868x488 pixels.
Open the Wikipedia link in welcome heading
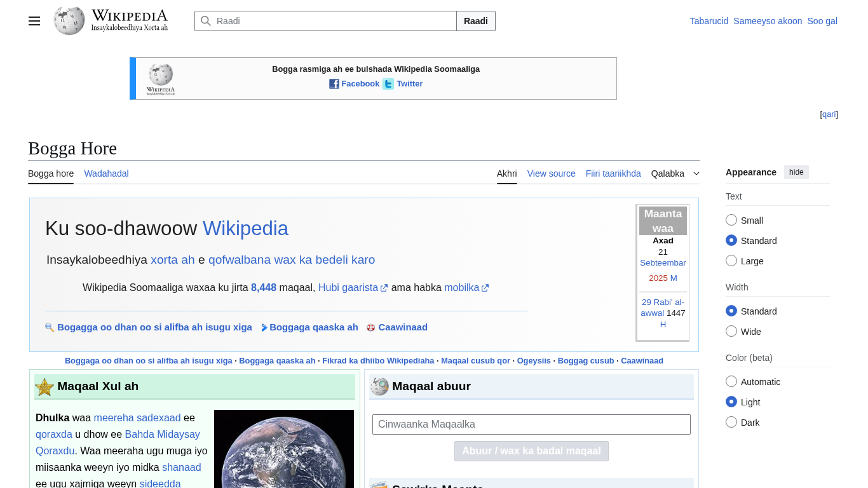tap(245, 228)
